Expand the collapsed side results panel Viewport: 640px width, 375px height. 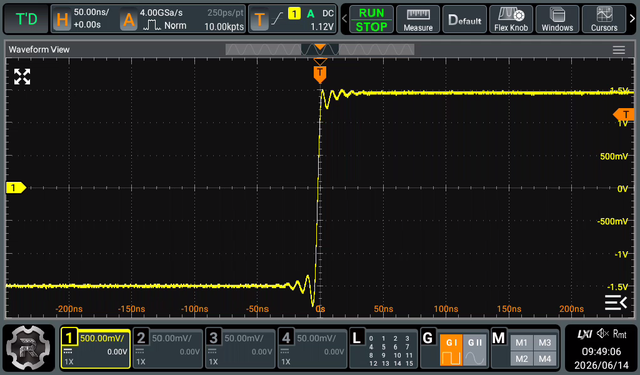point(616,302)
